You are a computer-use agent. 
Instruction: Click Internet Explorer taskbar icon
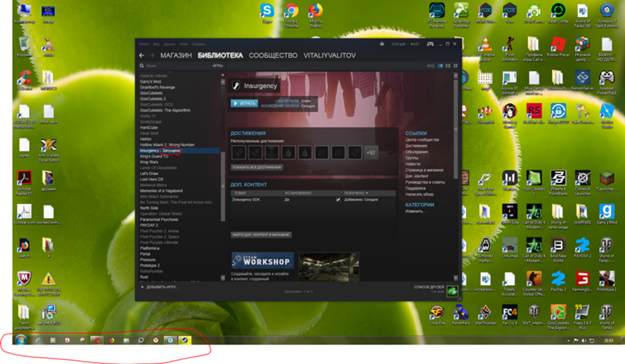[x=38, y=340]
